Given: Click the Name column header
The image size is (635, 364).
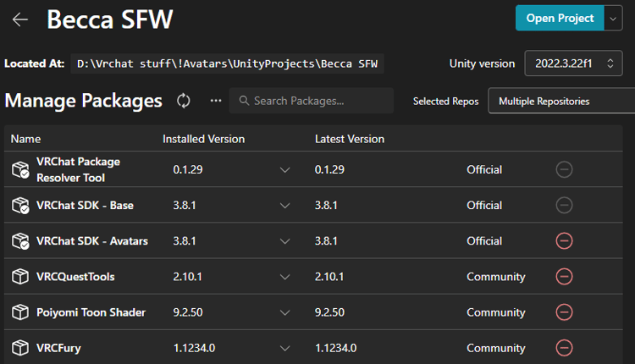Looking at the screenshot, I should (x=25, y=139).
